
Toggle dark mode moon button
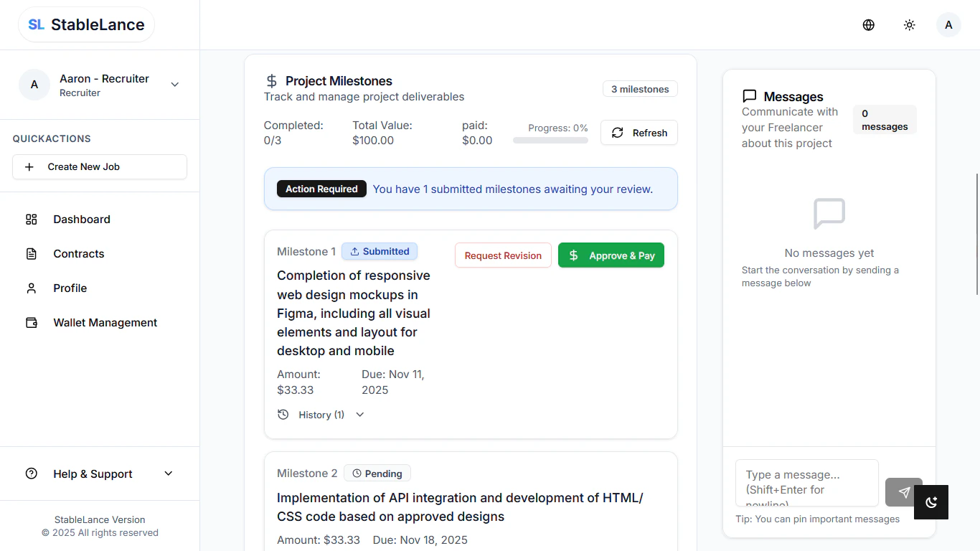931,502
